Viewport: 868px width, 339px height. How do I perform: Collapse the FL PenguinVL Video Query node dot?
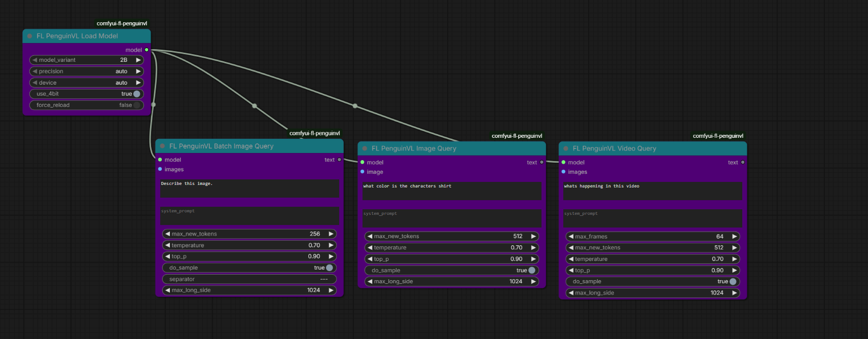(x=566, y=148)
